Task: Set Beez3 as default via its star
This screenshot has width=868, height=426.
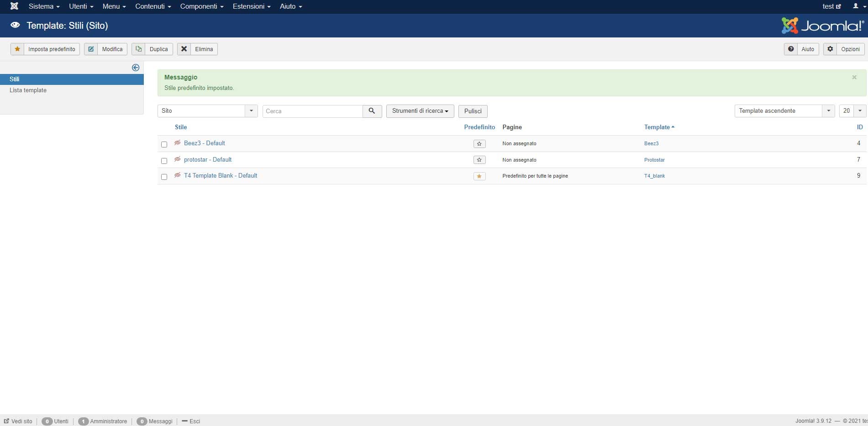Action: [x=479, y=144]
